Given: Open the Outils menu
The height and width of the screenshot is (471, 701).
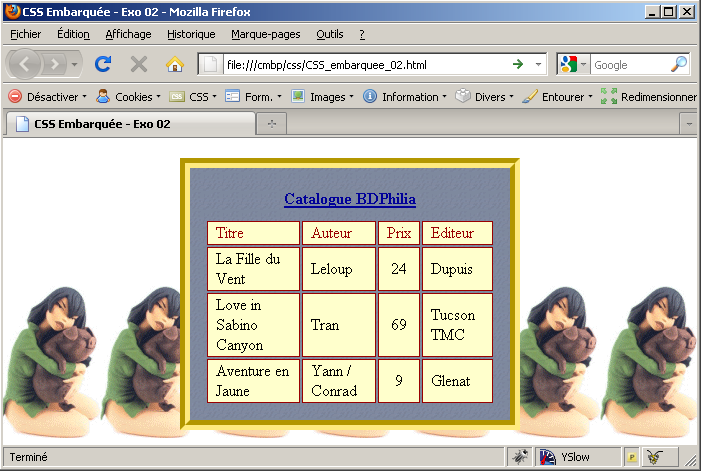Looking at the screenshot, I should [329, 34].
